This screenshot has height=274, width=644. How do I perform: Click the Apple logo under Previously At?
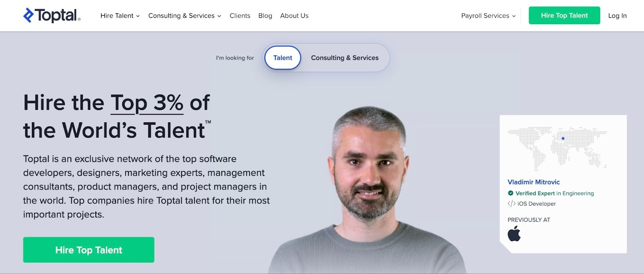click(x=514, y=233)
